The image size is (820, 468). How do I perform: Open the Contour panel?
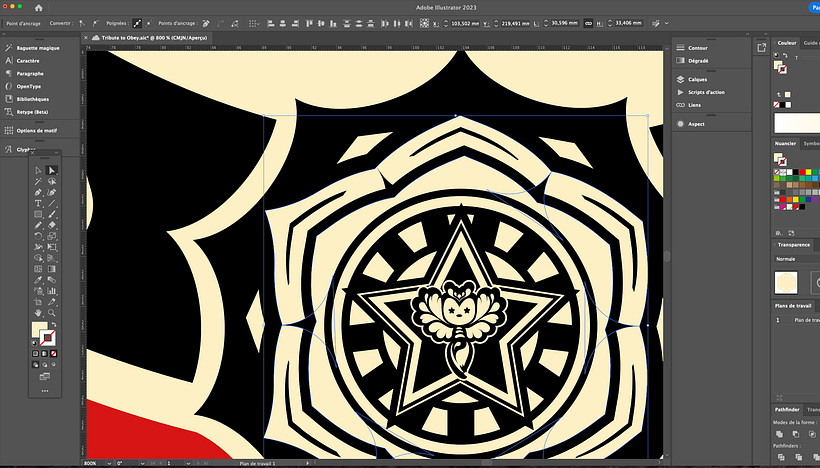click(x=698, y=47)
